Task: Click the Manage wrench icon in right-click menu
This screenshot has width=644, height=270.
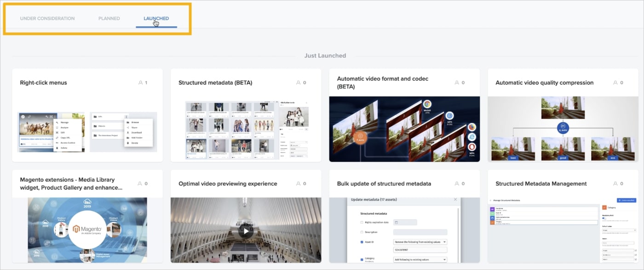Action: [57, 122]
